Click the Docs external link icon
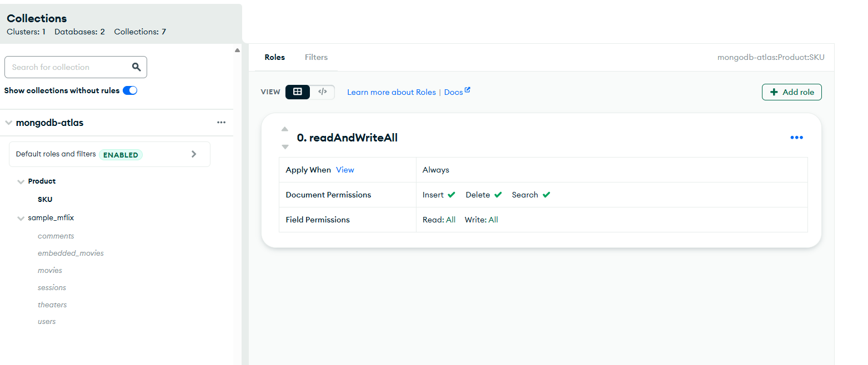Image resolution: width=868 pixels, height=365 pixels. click(468, 90)
